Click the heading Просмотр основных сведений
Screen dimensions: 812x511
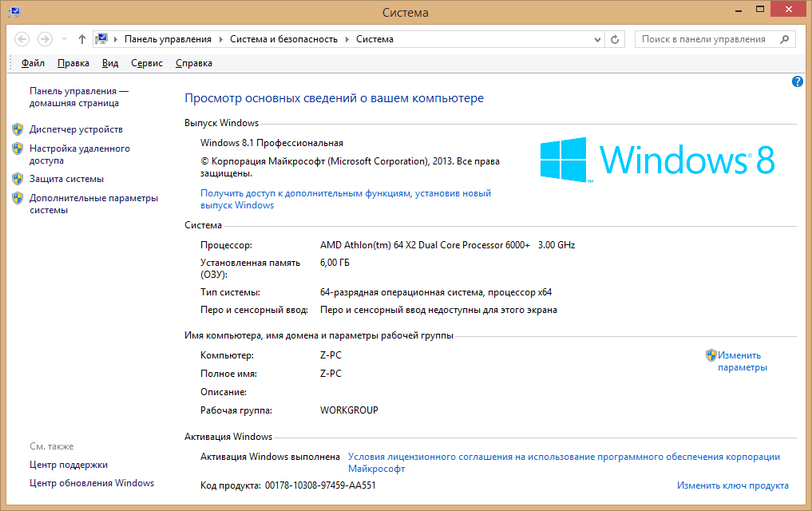click(x=334, y=98)
